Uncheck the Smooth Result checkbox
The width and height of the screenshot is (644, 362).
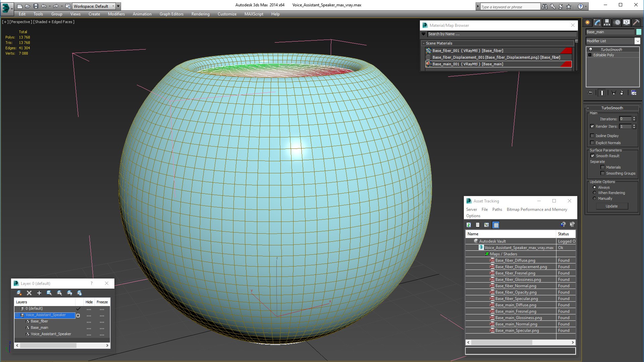[592, 156]
